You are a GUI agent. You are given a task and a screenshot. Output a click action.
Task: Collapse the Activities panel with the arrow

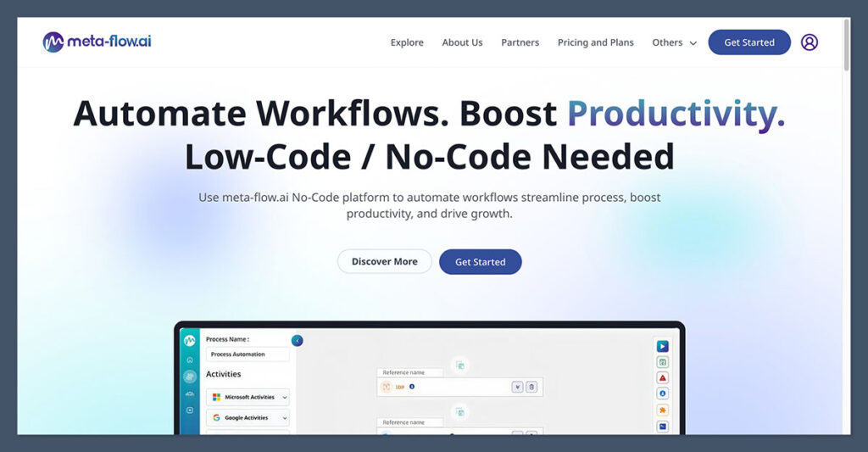click(x=298, y=341)
